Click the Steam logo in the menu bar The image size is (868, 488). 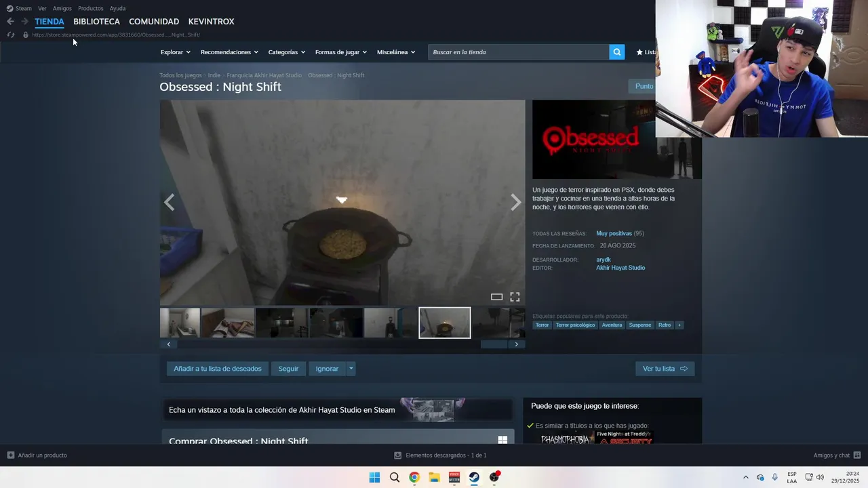pyautogui.click(x=9, y=9)
